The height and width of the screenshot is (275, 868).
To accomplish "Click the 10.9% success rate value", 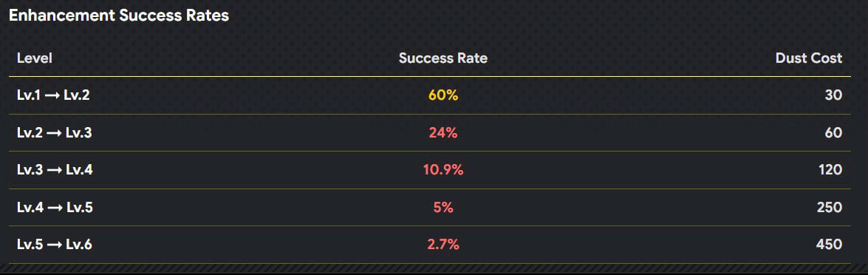I will 442,170.
